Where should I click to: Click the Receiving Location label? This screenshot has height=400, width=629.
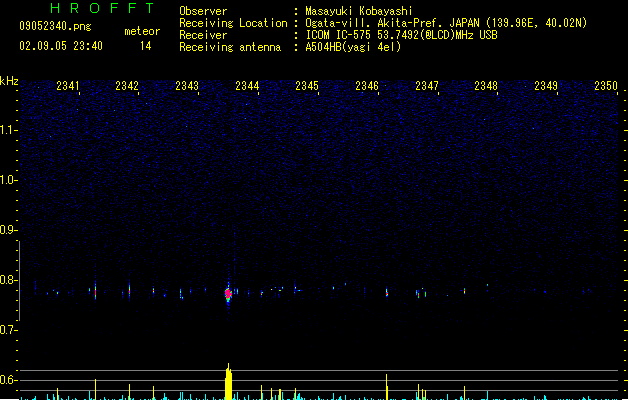[233, 23]
